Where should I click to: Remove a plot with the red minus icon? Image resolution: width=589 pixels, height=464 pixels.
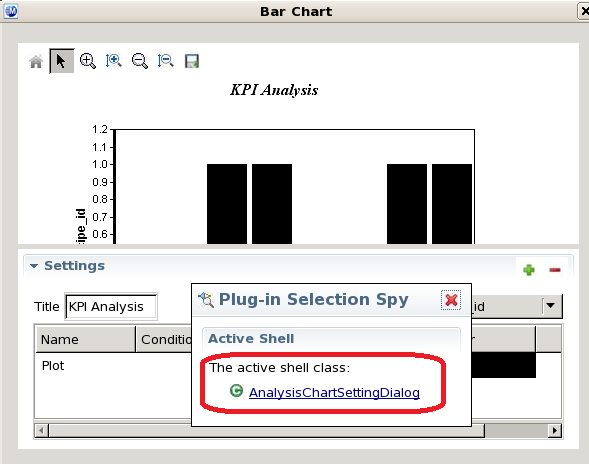[x=555, y=270]
